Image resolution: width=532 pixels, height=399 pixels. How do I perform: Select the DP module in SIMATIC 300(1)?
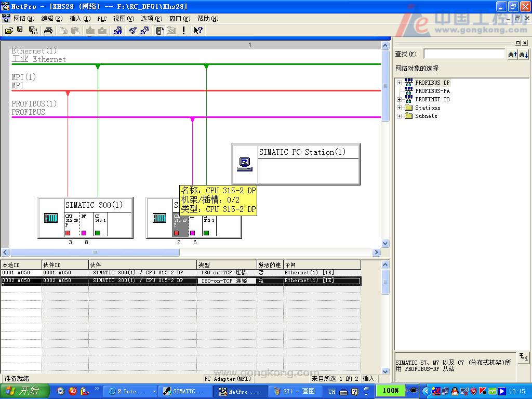tap(87, 224)
